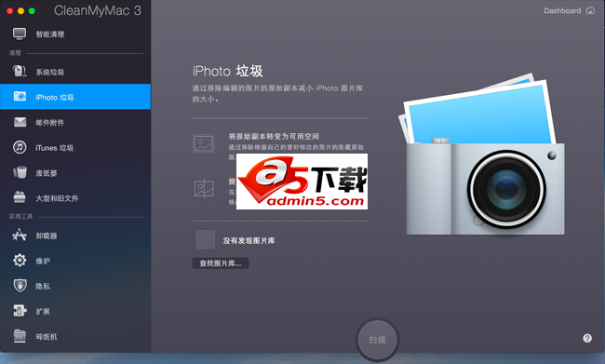
Task: Click the Dashboard gauge icon
Action: coord(590,11)
